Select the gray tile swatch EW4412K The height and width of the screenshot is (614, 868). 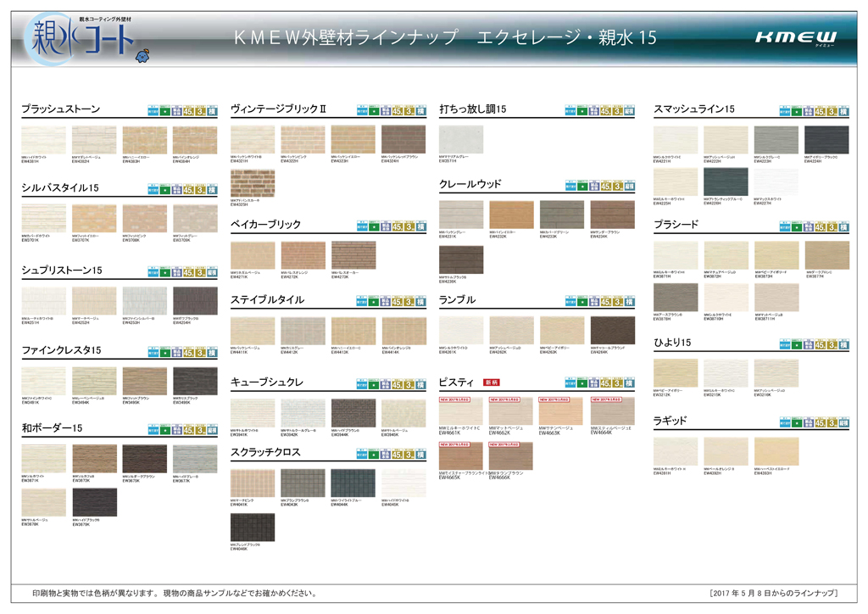(x=303, y=331)
